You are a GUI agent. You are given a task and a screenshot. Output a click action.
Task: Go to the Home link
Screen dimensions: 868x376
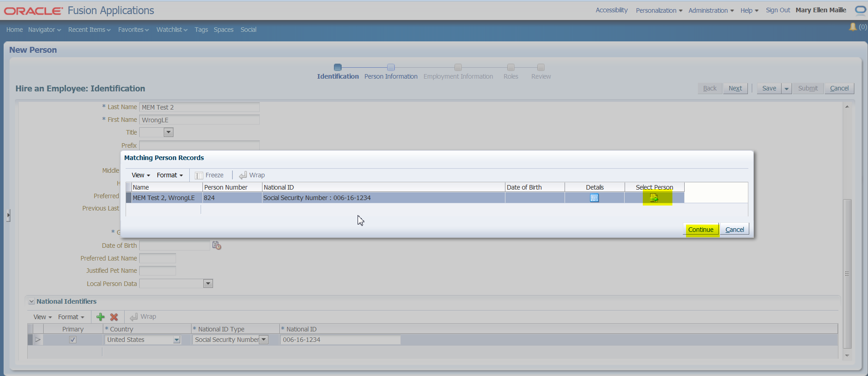pyautogui.click(x=15, y=30)
